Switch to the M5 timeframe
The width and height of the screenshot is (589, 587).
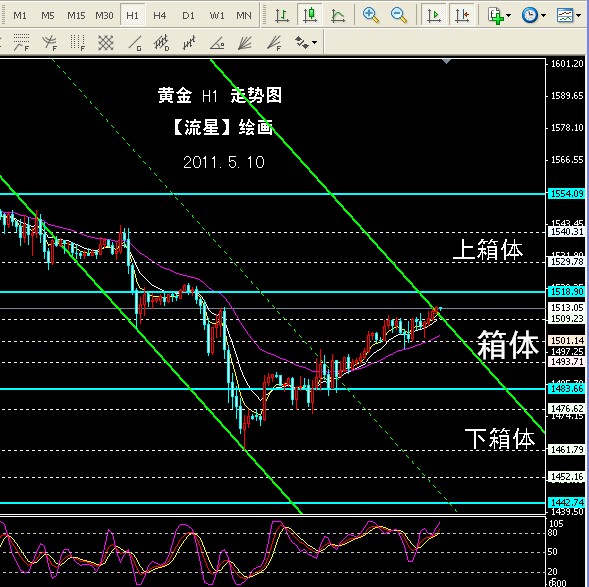click(48, 16)
